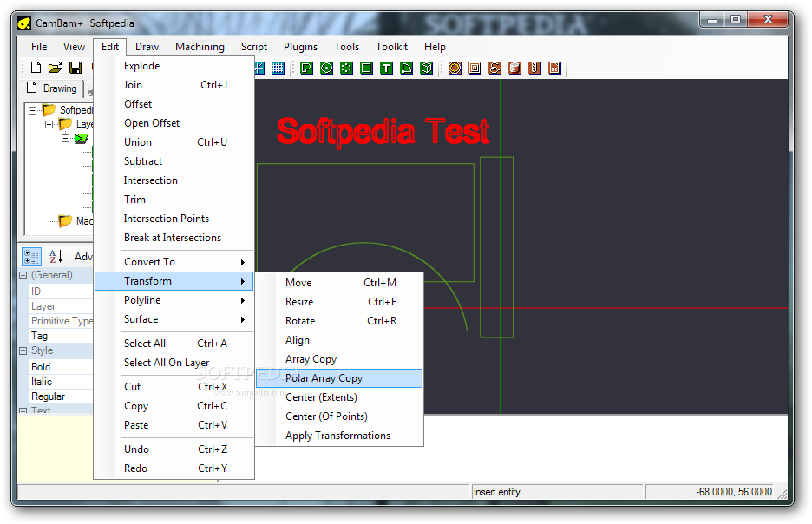Click the Open file folder icon
Screen dimensions: 812x524
click(56, 68)
